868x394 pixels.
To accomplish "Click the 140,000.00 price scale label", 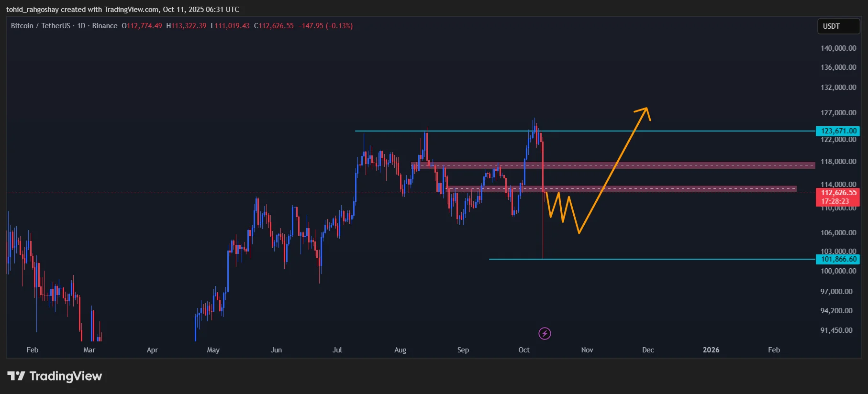I will (x=838, y=48).
